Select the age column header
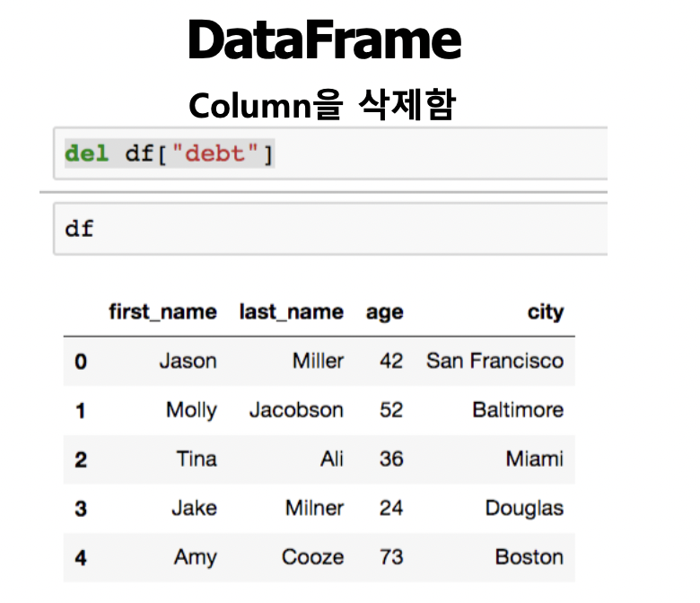This screenshot has width=700, height=603. point(385,312)
